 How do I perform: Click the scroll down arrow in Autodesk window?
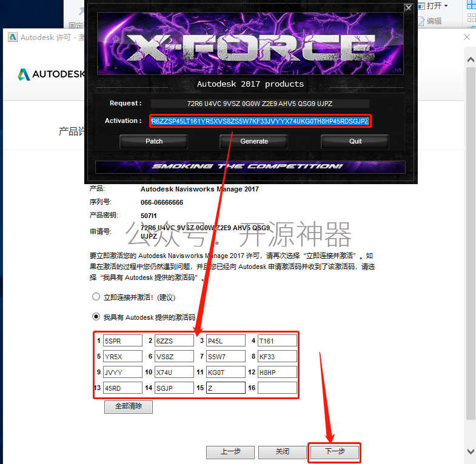pyautogui.click(x=471, y=451)
